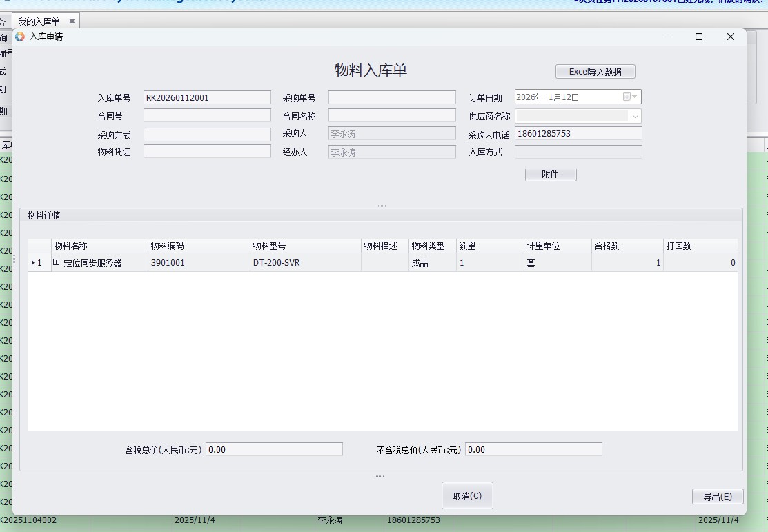Viewport: 768px width, 532px height.
Task: Click the 入库申请 window app icon
Action: pos(20,37)
